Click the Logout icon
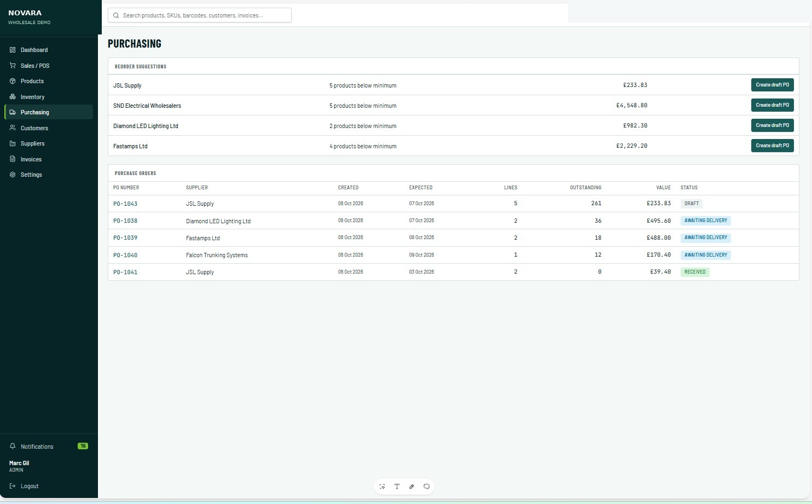 click(13, 486)
